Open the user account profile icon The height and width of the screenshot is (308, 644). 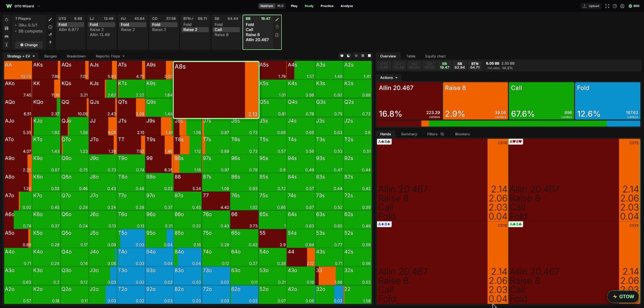pos(622,6)
